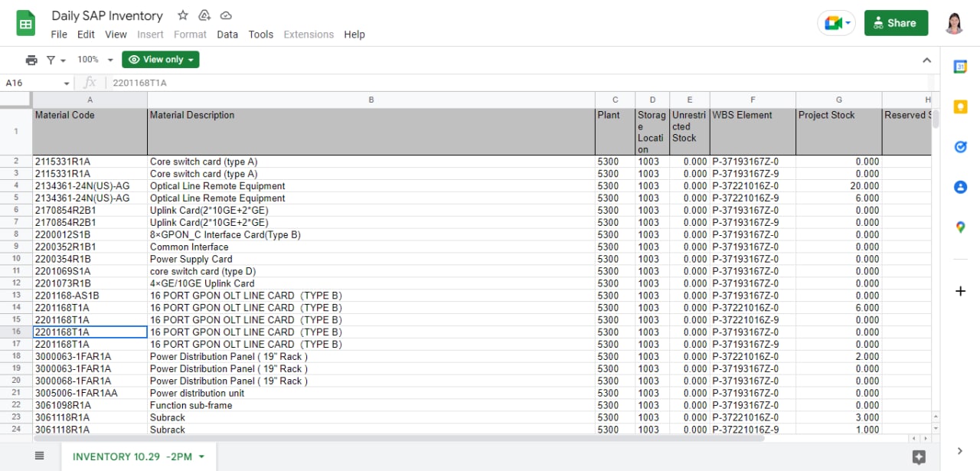
Task: Open the Data menu
Action: click(227, 34)
